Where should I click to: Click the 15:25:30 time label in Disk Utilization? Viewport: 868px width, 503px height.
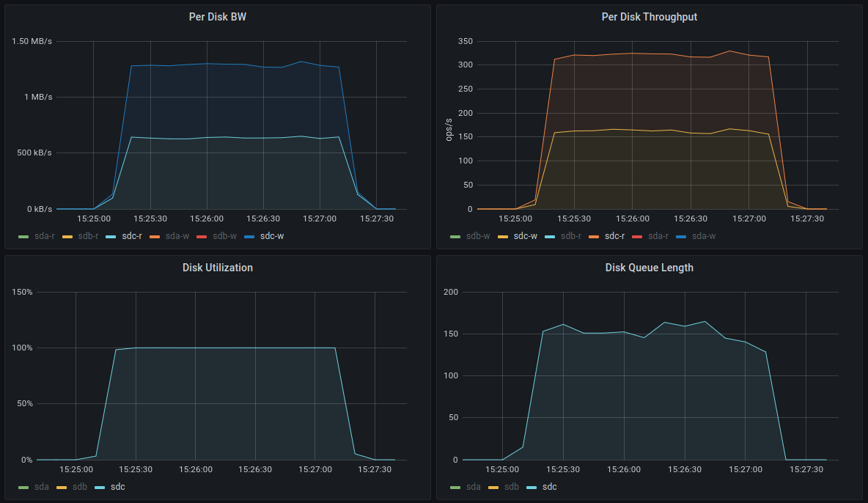tap(136, 469)
